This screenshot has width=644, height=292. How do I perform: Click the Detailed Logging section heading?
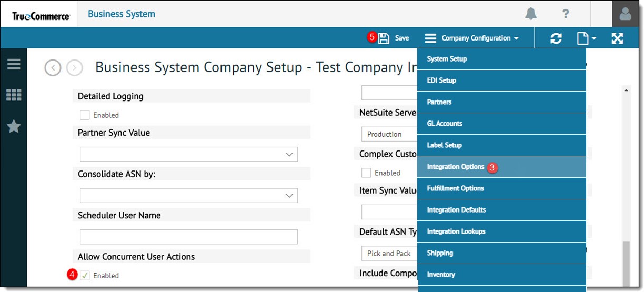coord(110,96)
